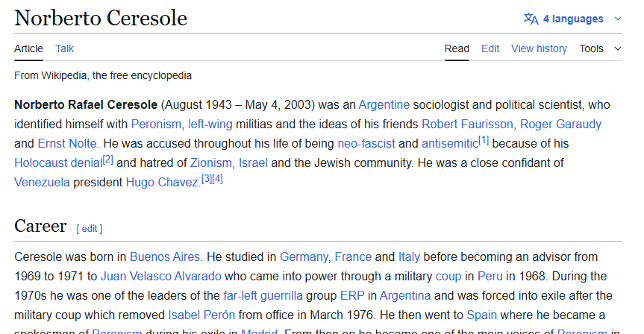Select the Article tab
The image size is (644, 334).
click(x=29, y=48)
